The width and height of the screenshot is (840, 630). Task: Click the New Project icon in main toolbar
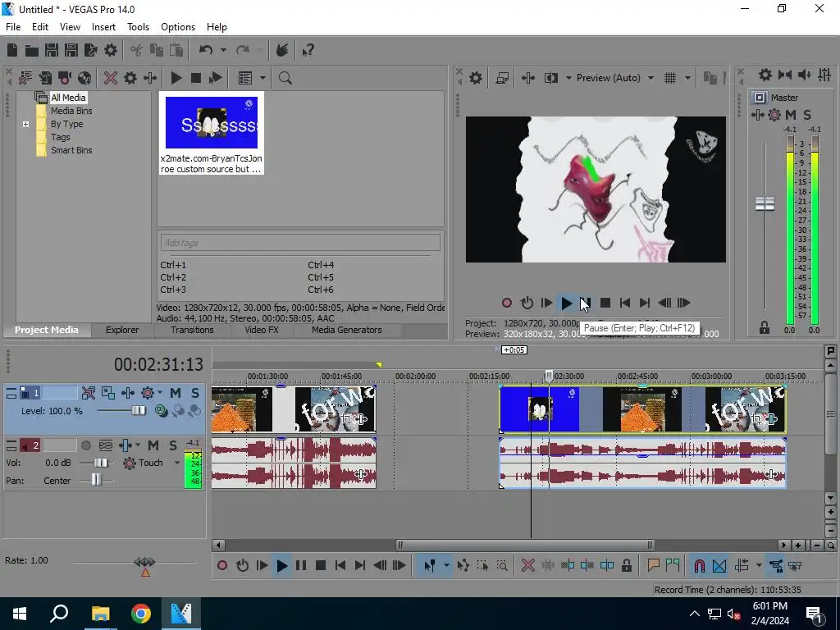coord(12,50)
